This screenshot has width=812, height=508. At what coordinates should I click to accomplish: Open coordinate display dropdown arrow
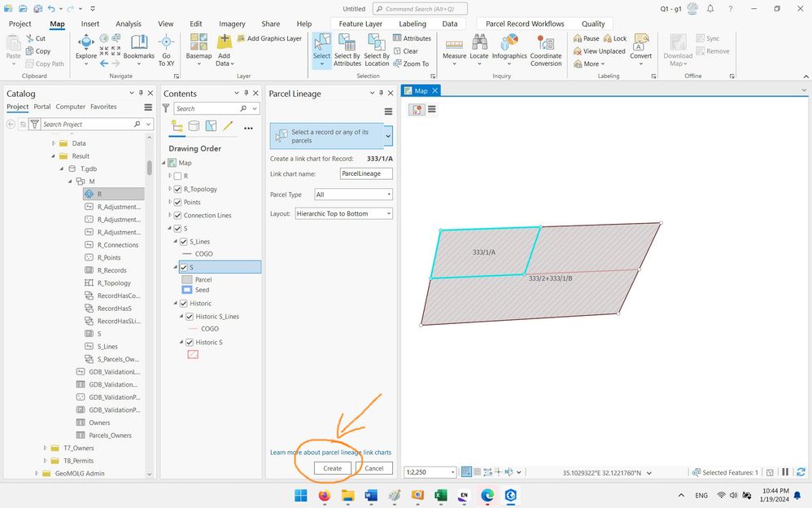(649, 473)
